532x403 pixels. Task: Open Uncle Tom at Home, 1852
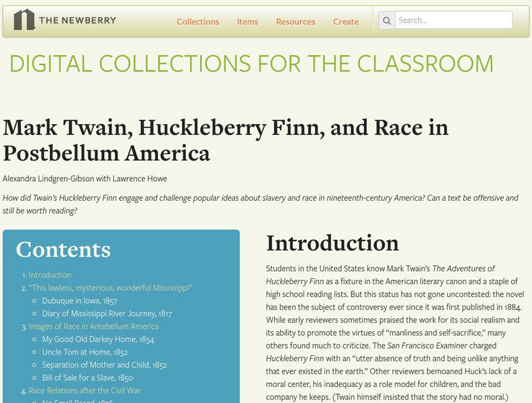pyautogui.click(x=85, y=352)
